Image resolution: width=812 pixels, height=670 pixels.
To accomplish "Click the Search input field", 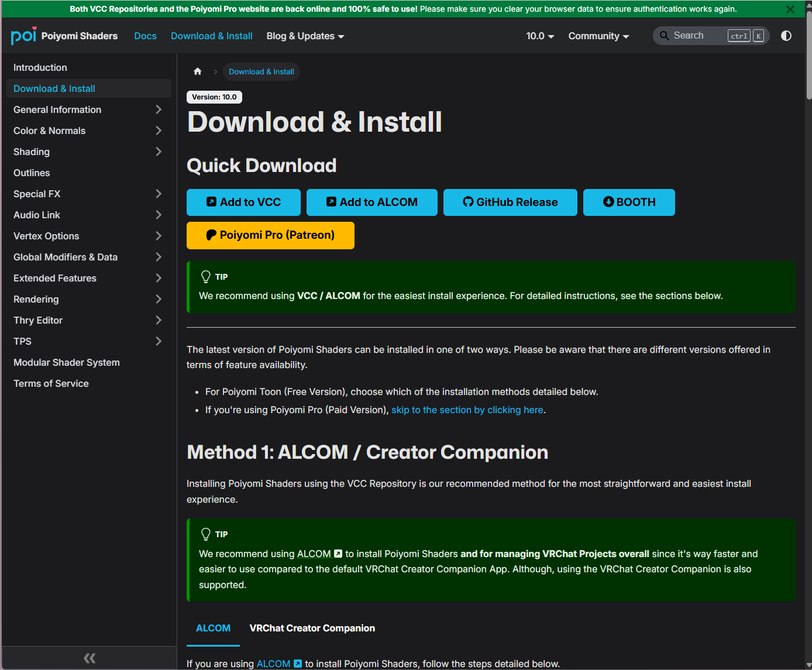I will (x=711, y=36).
